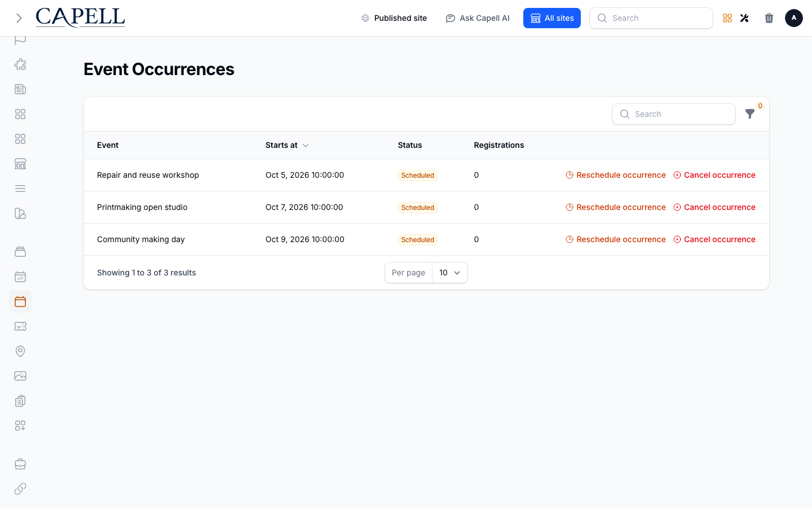Reschedule the Printmaking open studio occurrence

616,207
